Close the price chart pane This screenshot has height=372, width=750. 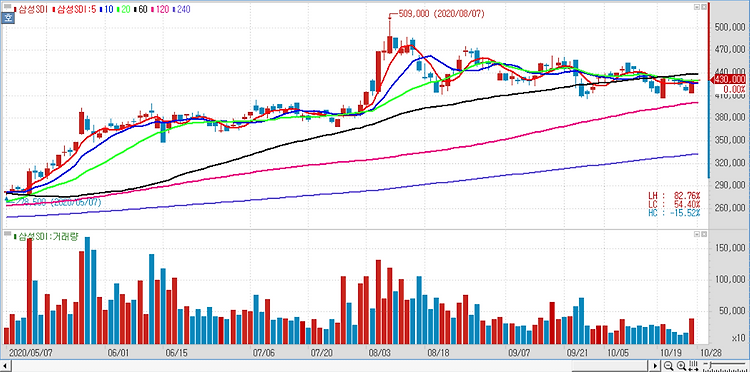[x=704, y=7]
